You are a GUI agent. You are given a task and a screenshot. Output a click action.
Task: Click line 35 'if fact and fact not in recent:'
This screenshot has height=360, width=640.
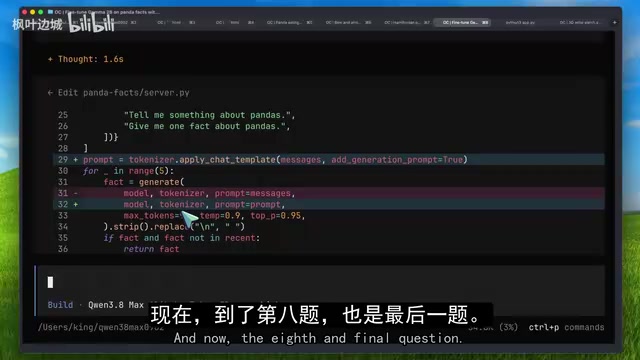[x=182, y=238]
